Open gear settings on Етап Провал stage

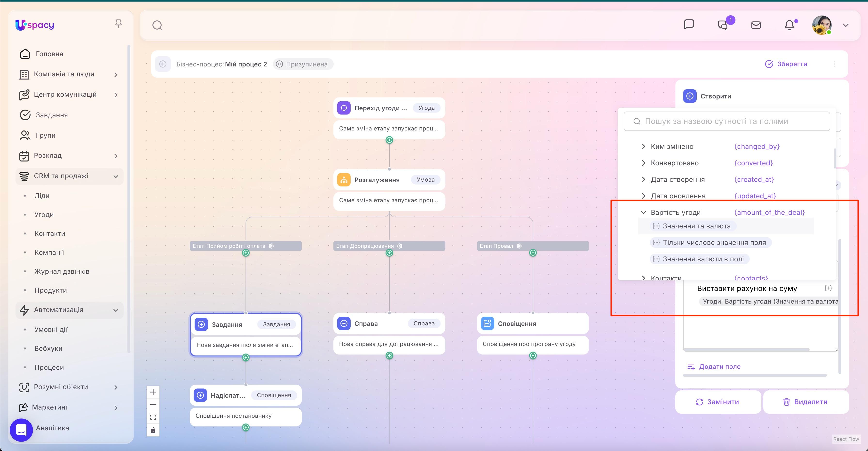519,246
